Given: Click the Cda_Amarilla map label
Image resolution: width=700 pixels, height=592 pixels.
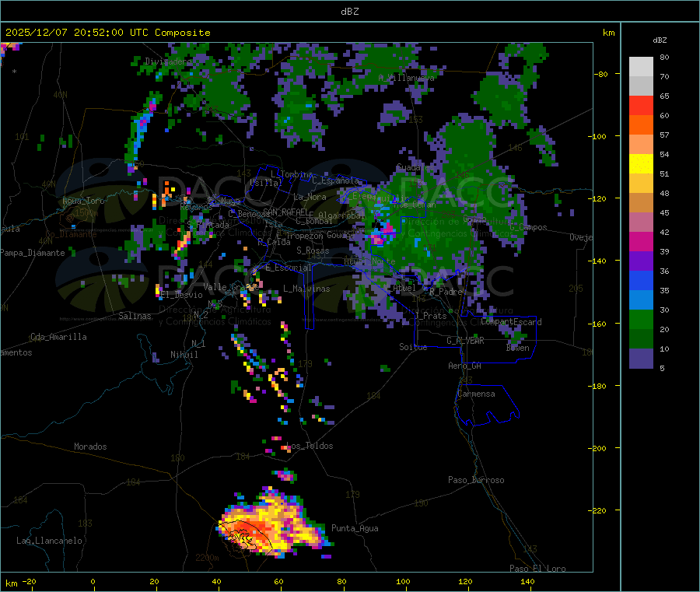Looking at the screenshot, I should (58, 337).
